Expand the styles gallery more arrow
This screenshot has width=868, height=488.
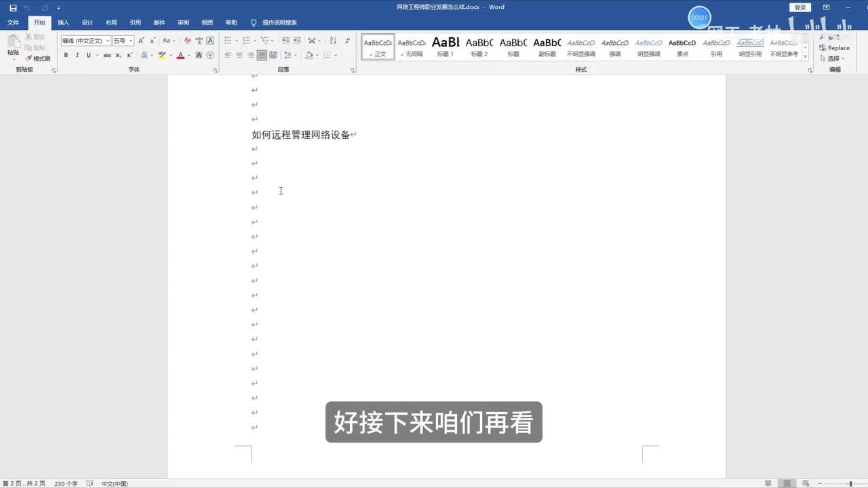[805, 57]
